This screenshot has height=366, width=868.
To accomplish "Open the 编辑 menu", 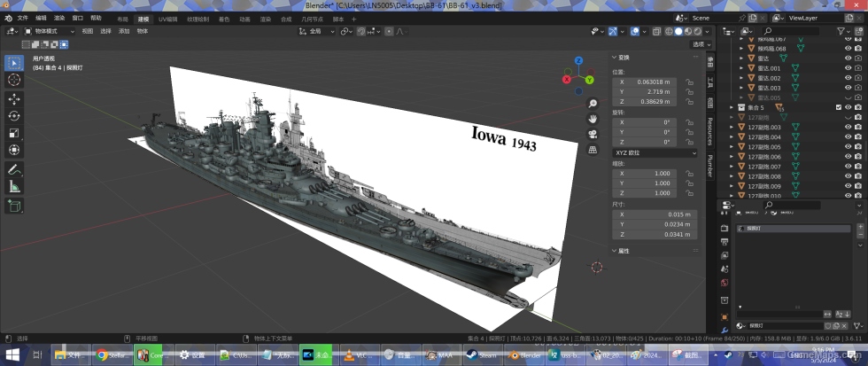I will click(41, 19).
